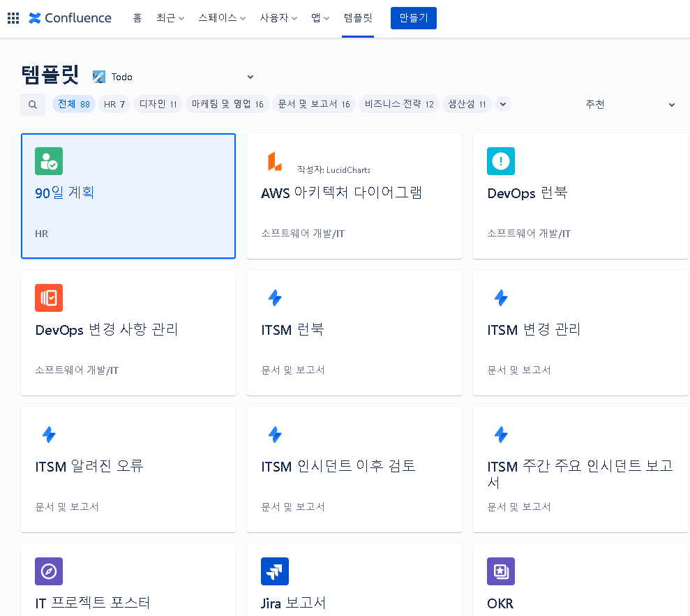Viewport: 690px width, 616px height.
Task: Filter templates by HR 7
Action: [114, 104]
